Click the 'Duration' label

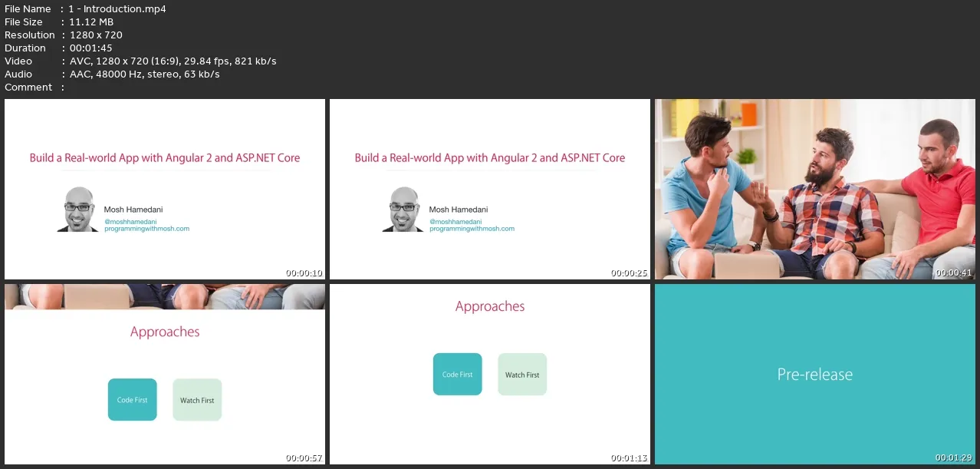click(x=26, y=48)
